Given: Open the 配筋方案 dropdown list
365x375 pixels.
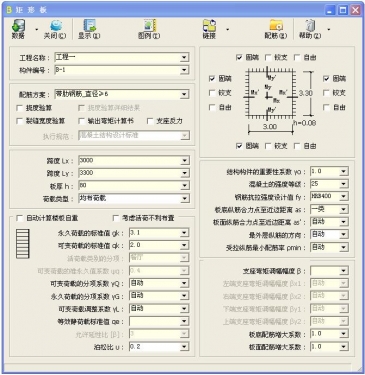Looking at the screenshot, I should pos(184,94).
